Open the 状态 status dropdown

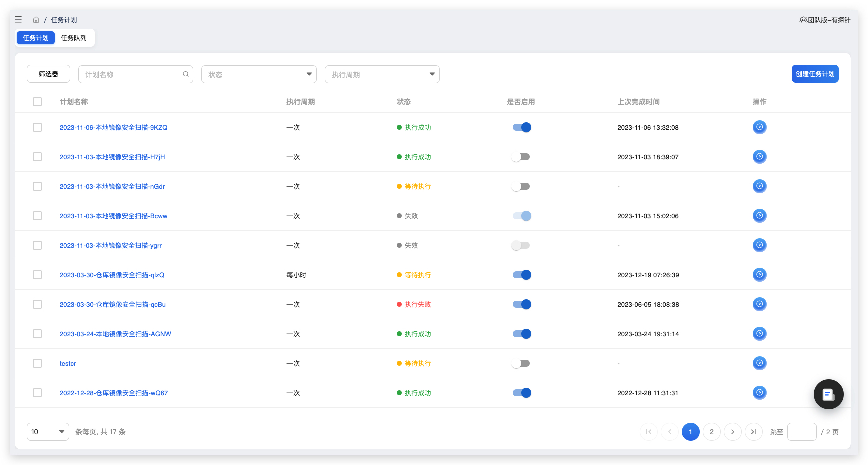point(259,74)
